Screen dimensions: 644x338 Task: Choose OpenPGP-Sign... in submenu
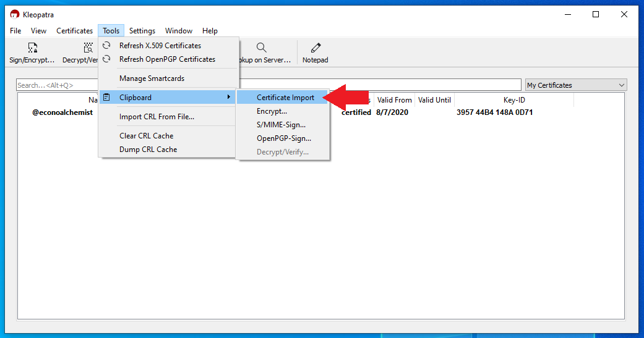tap(283, 138)
